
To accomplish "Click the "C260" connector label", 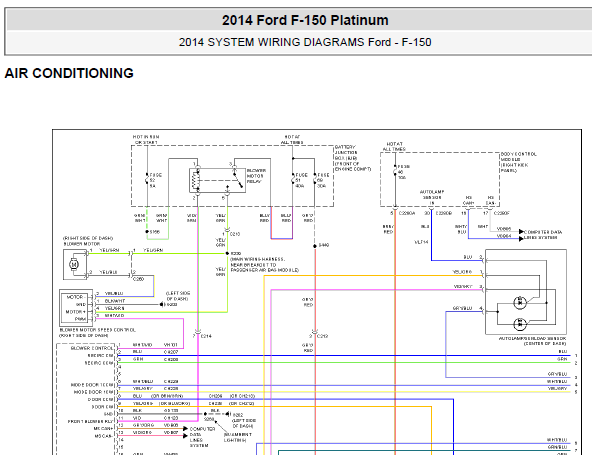I will (138, 279).
